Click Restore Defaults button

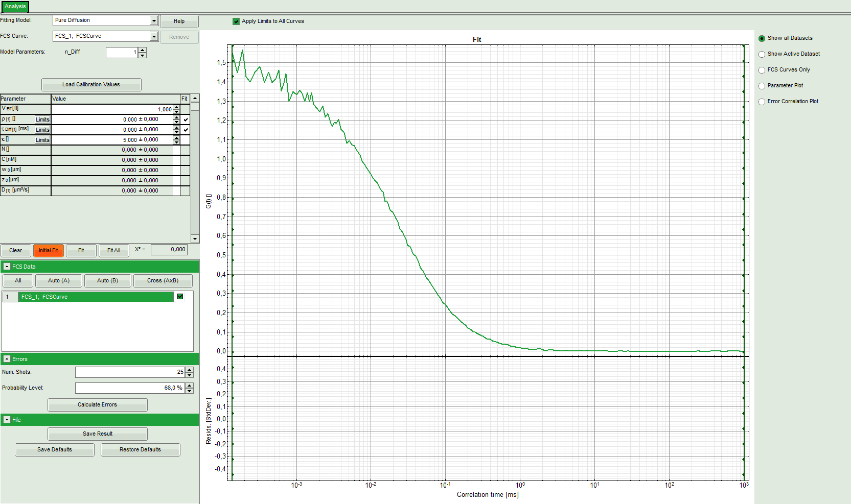140,450
